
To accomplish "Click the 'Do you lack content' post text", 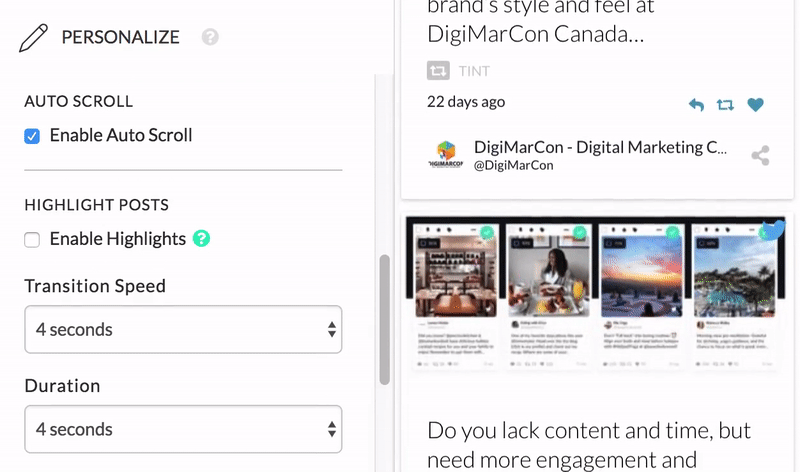I will pyautogui.click(x=589, y=445).
